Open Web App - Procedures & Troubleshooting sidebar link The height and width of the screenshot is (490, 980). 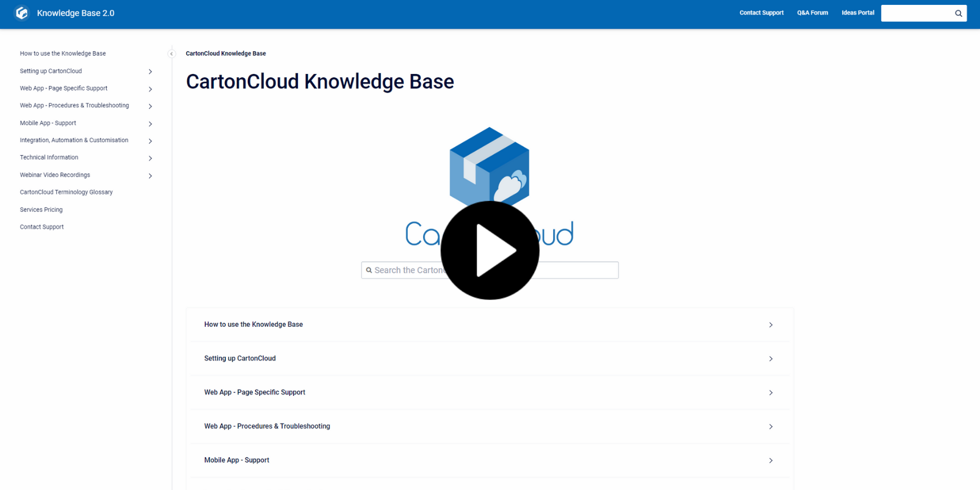75,106
